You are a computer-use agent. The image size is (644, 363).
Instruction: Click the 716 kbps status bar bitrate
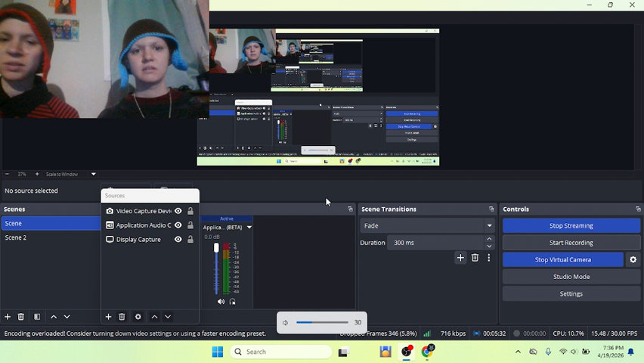click(x=453, y=334)
